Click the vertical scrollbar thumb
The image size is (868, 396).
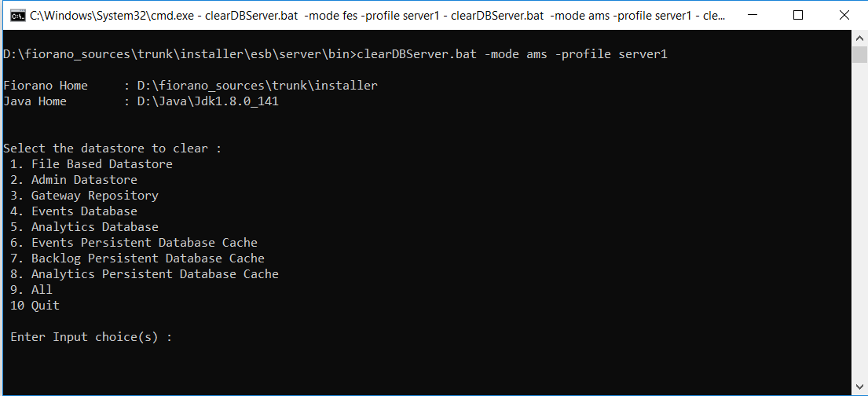(x=859, y=54)
